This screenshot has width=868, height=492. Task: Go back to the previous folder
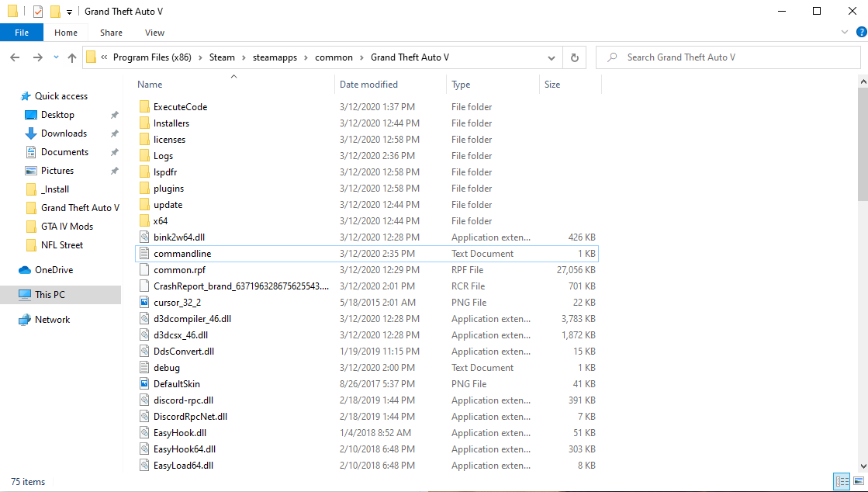click(x=15, y=57)
